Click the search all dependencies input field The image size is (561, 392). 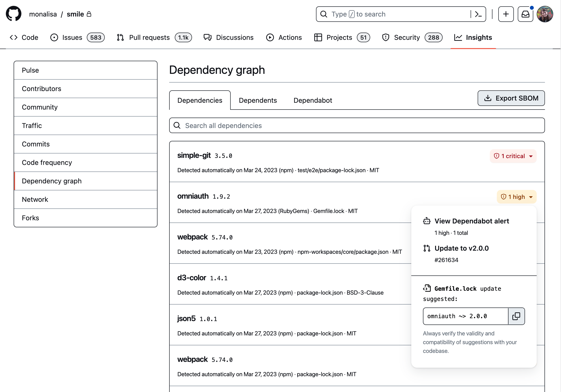(357, 125)
